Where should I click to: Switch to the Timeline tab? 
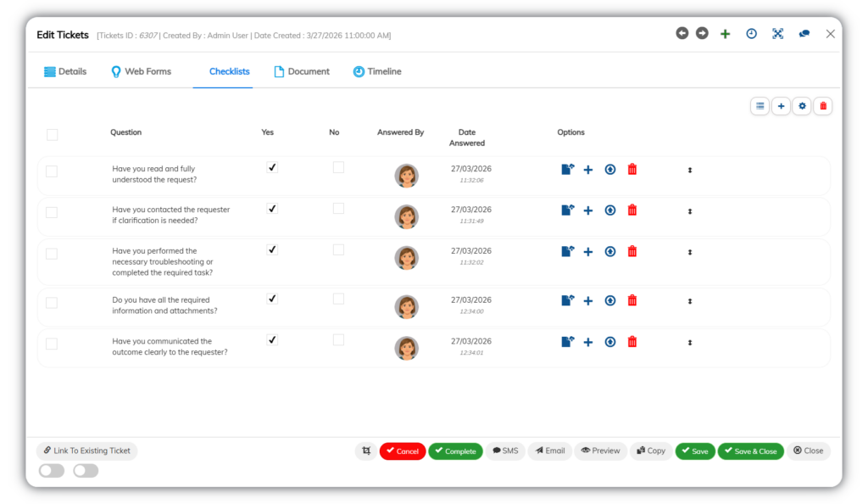tap(377, 71)
